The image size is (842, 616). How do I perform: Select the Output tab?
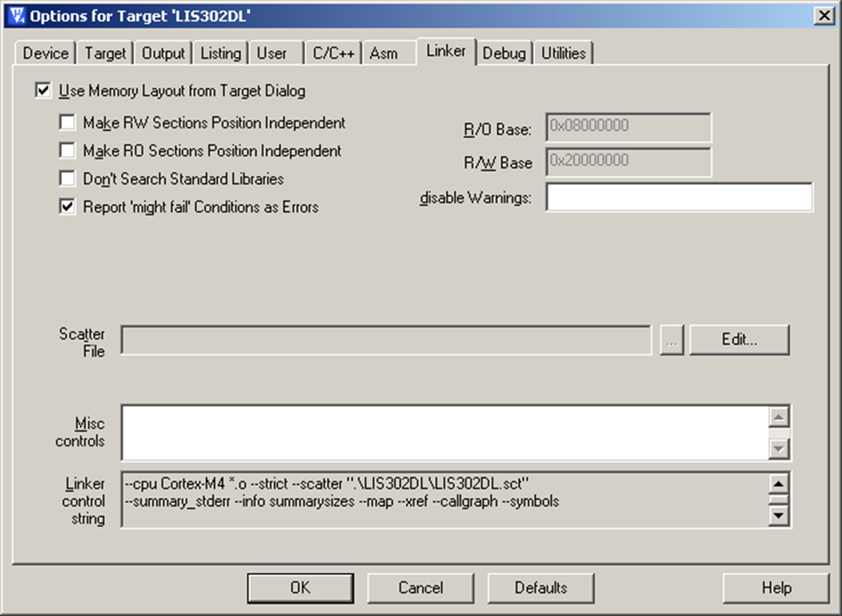pos(163,53)
